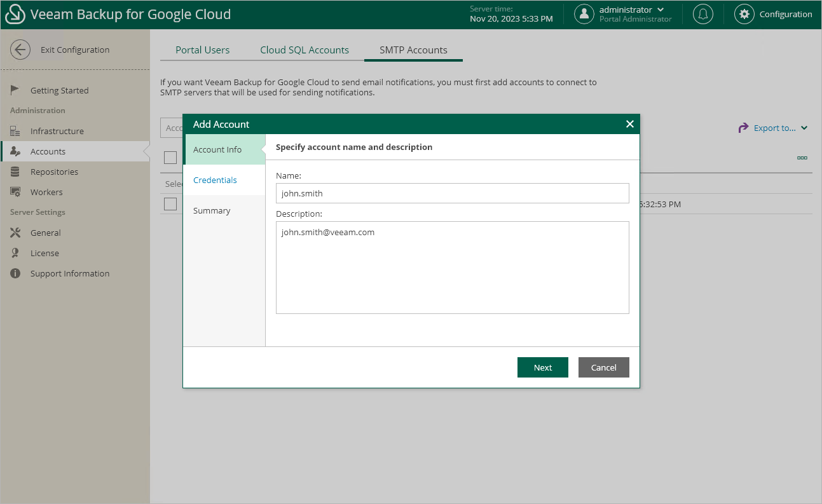Click the Veeam logo icon
Viewport: 822px width, 504px height.
[x=15, y=14]
